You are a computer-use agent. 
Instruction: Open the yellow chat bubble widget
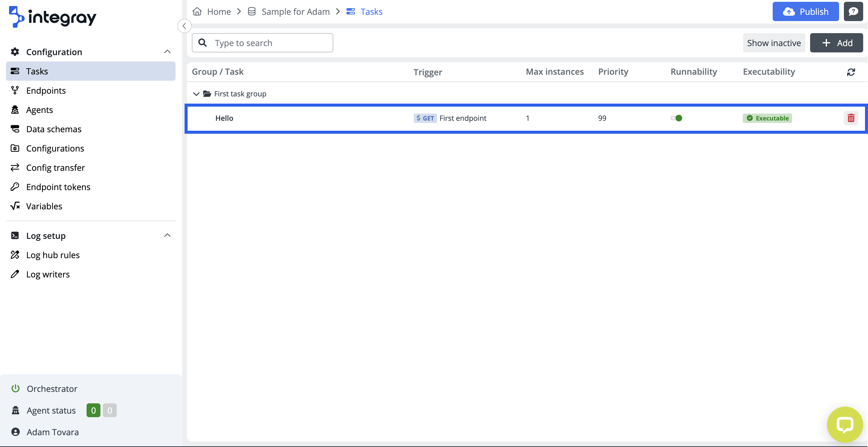pos(844,424)
